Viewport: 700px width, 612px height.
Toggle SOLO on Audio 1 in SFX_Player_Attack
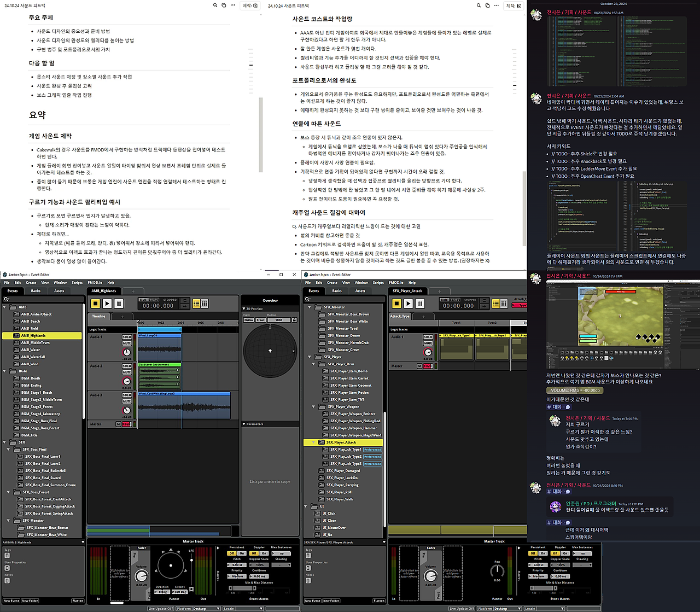click(428, 337)
